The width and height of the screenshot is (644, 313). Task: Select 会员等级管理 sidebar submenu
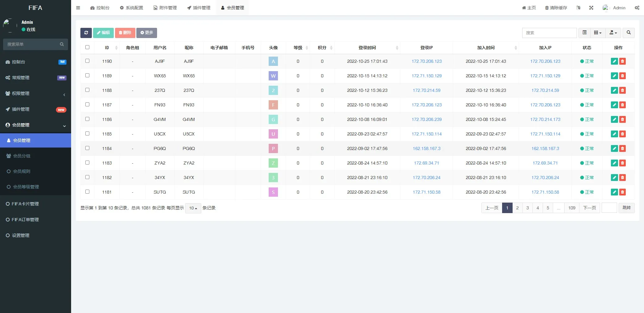[x=36, y=187]
